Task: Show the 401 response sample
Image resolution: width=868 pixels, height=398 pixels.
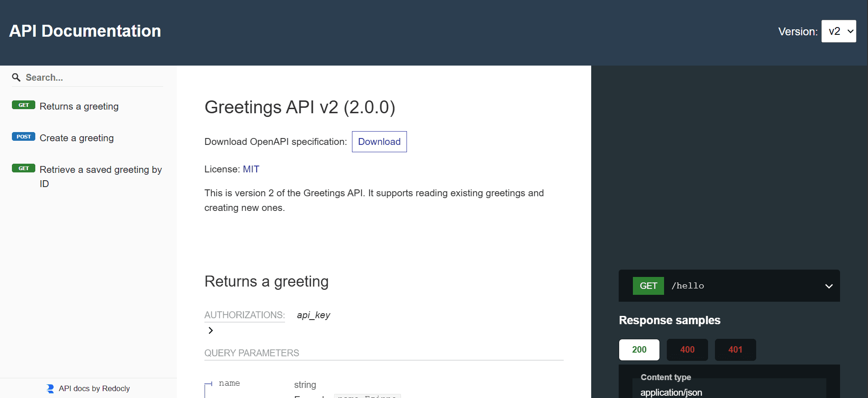Action: (x=735, y=349)
